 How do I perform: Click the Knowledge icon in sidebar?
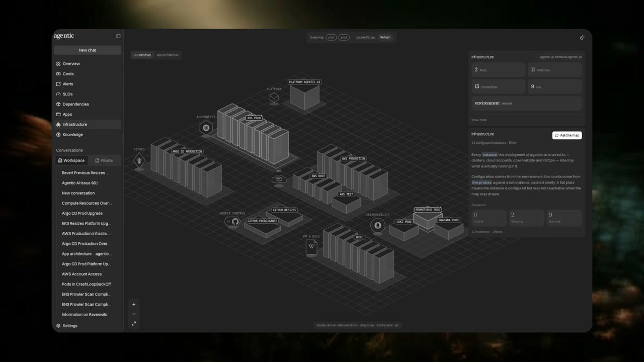click(x=58, y=135)
